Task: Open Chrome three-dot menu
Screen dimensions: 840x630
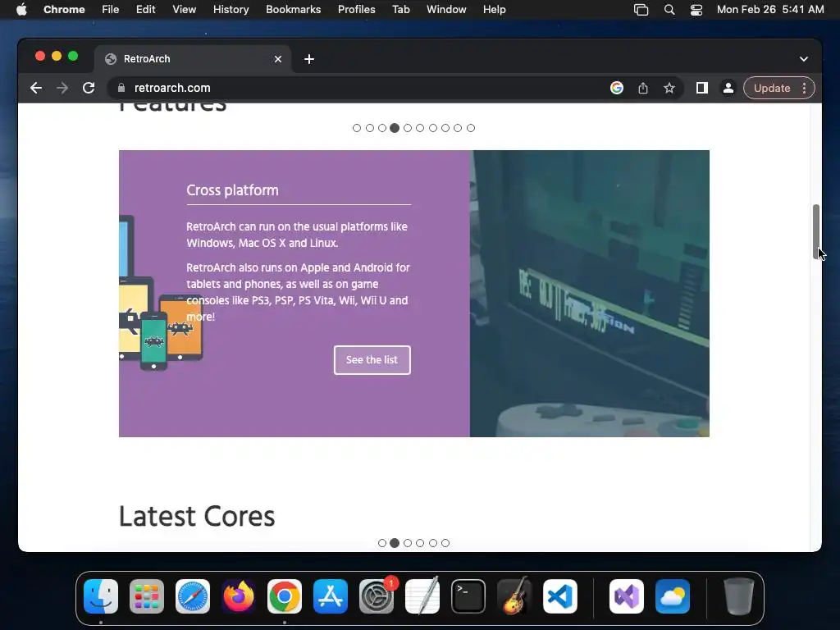Action: (x=804, y=88)
